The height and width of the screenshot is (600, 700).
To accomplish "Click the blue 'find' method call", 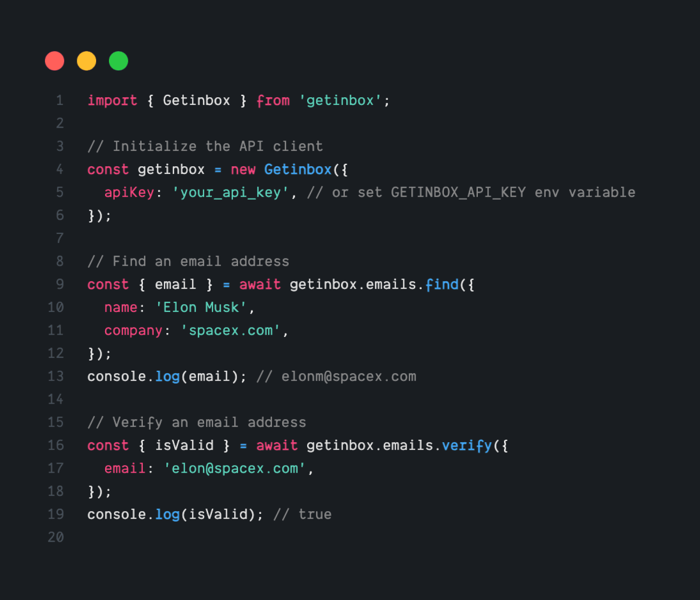I will (442, 285).
